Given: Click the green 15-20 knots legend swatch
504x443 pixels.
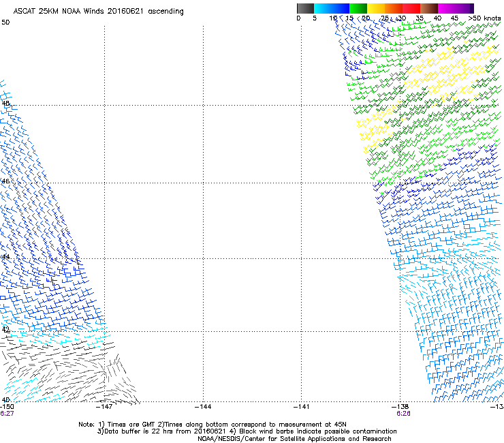Looking at the screenshot, I should [358, 8].
